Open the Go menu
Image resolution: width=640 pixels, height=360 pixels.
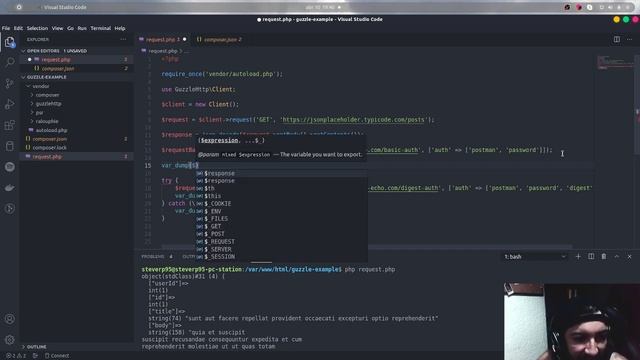(70, 28)
